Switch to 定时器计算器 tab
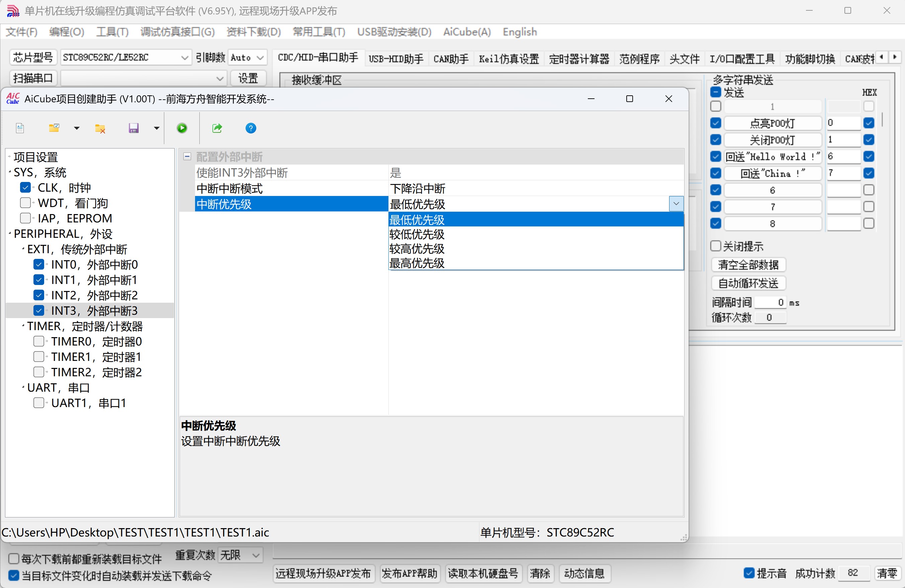The image size is (905, 588). (x=579, y=59)
